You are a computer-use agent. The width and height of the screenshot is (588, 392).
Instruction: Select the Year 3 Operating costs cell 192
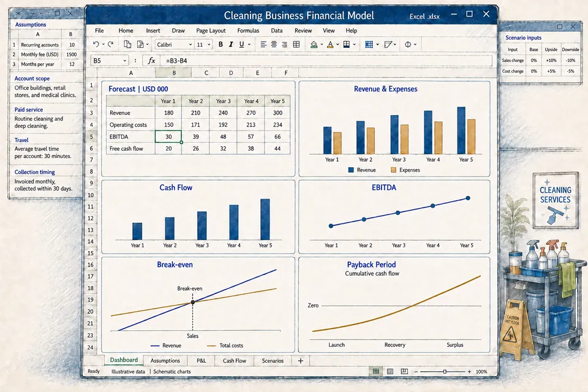[223, 124]
